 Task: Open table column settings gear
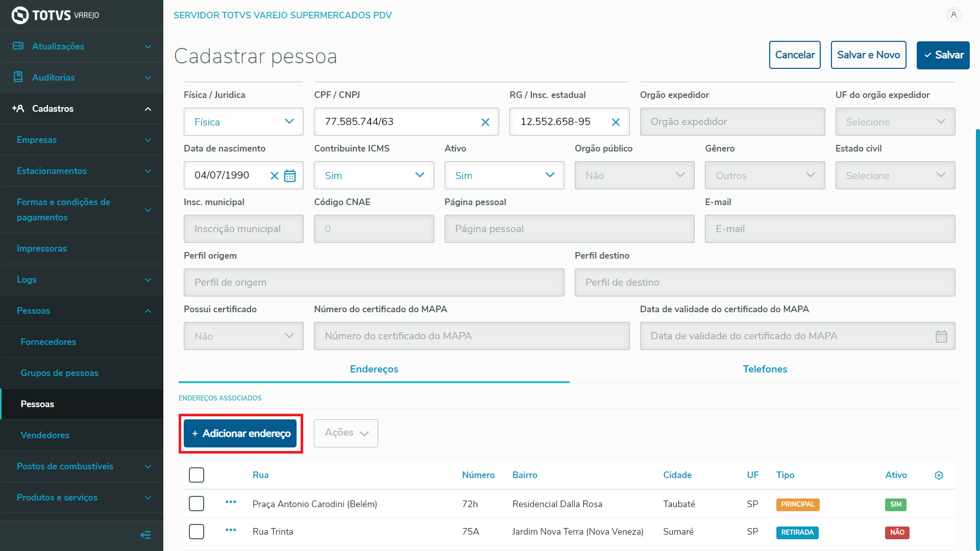pos(939,475)
